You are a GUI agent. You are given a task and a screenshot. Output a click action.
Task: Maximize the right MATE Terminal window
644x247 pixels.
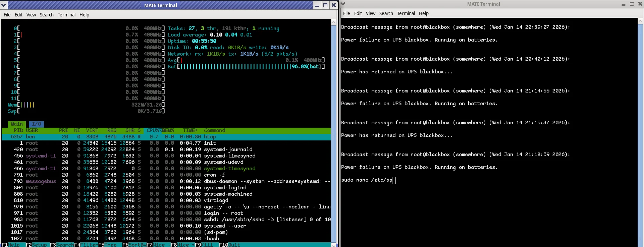pos(632,4)
